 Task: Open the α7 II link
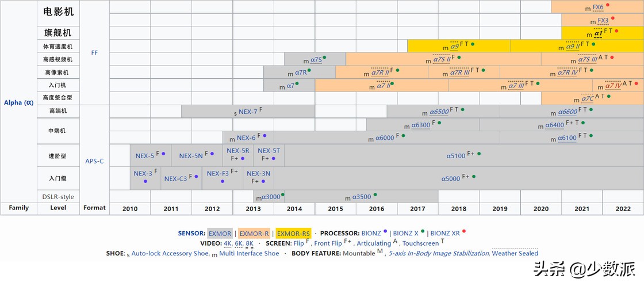tap(383, 86)
